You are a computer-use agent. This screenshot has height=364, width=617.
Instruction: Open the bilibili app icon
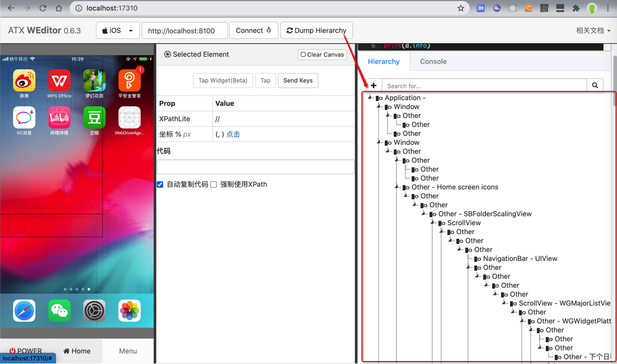click(x=59, y=118)
